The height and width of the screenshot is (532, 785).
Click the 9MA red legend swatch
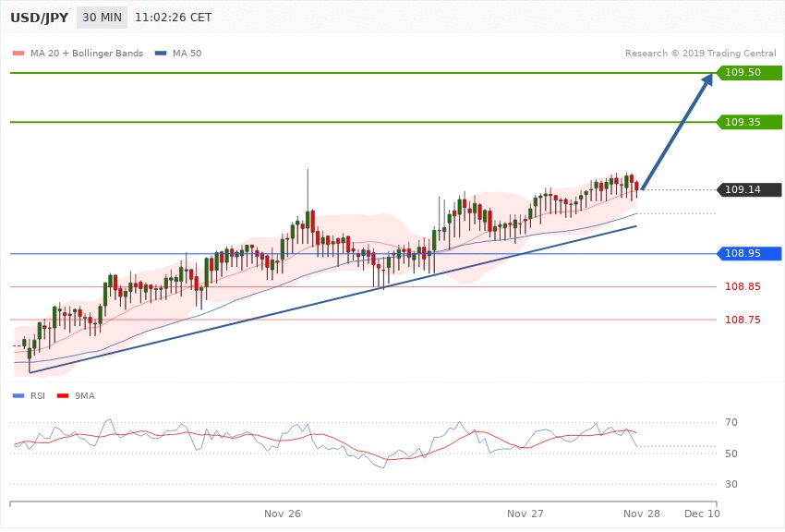[63, 395]
